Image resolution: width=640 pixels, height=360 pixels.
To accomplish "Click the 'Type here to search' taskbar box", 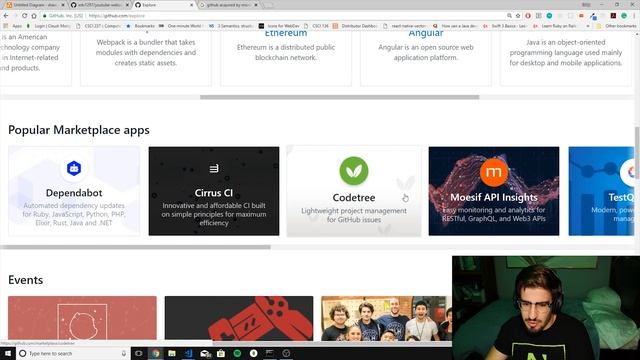I will click(73, 353).
